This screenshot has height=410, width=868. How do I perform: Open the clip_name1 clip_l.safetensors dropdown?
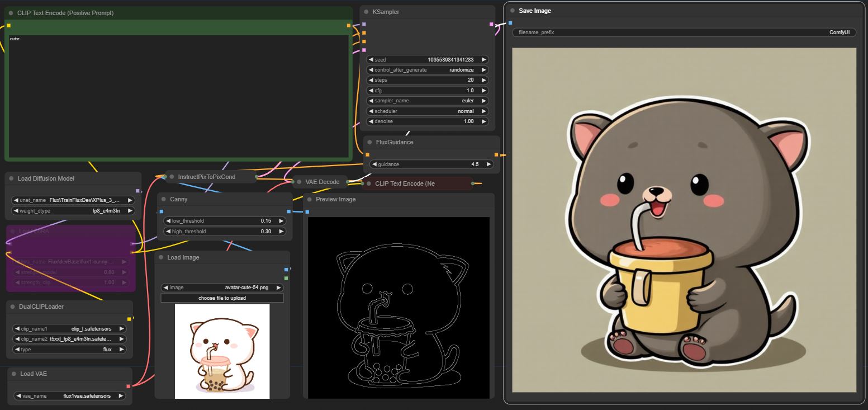pos(70,329)
